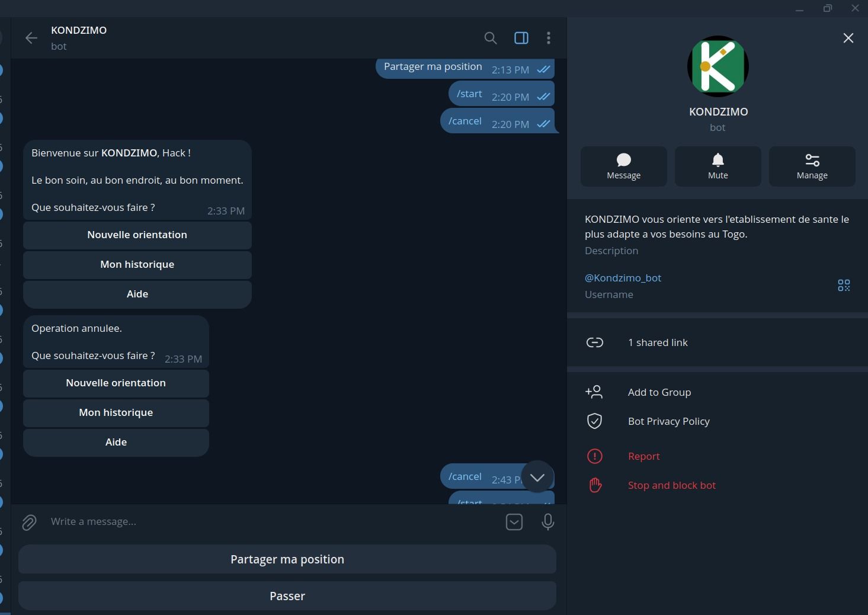Open Manage bot settings
This screenshot has height=615, width=868.
tap(812, 166)
